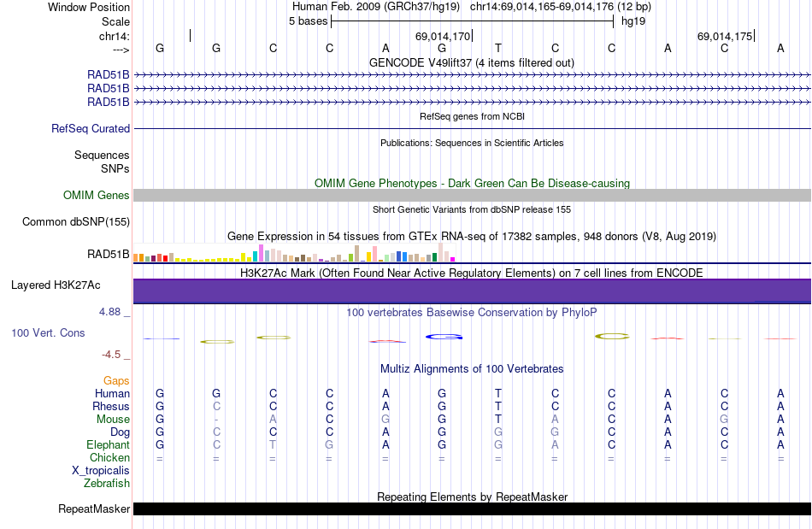Click the GTEx RAD51B tissue expression bar chart
This screenshot has height=529, width=812.
coord(294,253)
